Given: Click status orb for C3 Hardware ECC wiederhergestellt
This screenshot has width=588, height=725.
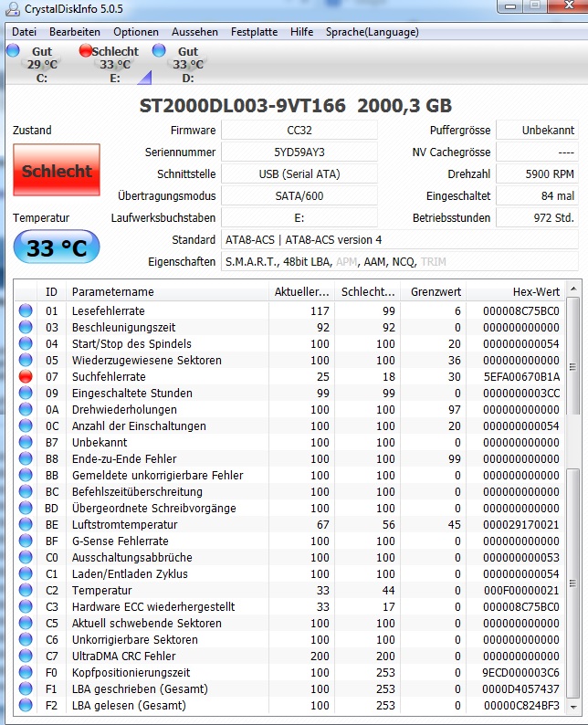Looking at the screenshot, I should (26, 606).
